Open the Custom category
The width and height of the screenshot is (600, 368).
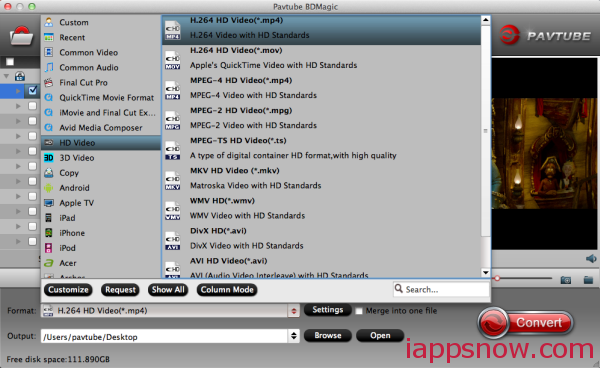(101, 22)
